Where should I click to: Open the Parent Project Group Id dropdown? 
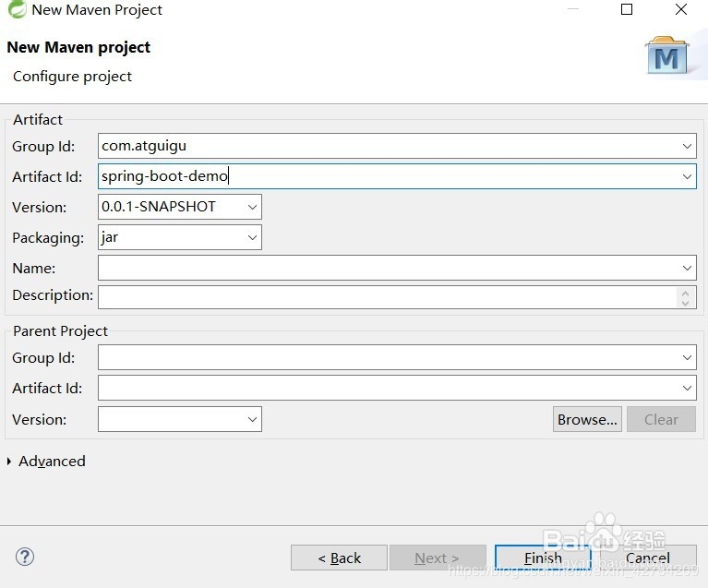coord(687,357)
